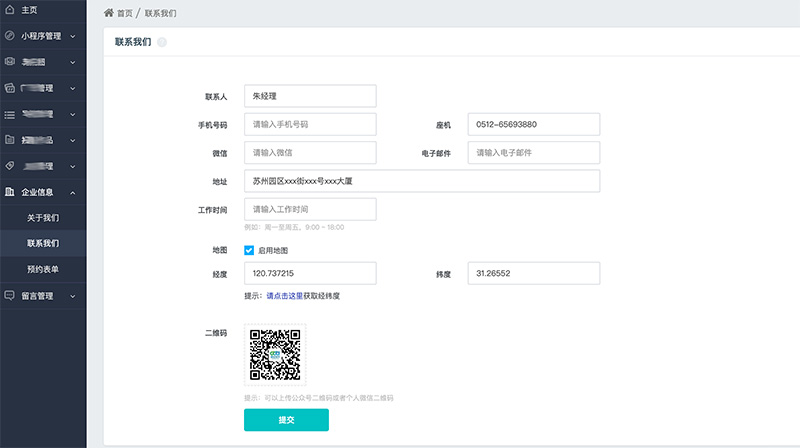
Task: Select the 工作时间 input field
Action: point(310,209)
